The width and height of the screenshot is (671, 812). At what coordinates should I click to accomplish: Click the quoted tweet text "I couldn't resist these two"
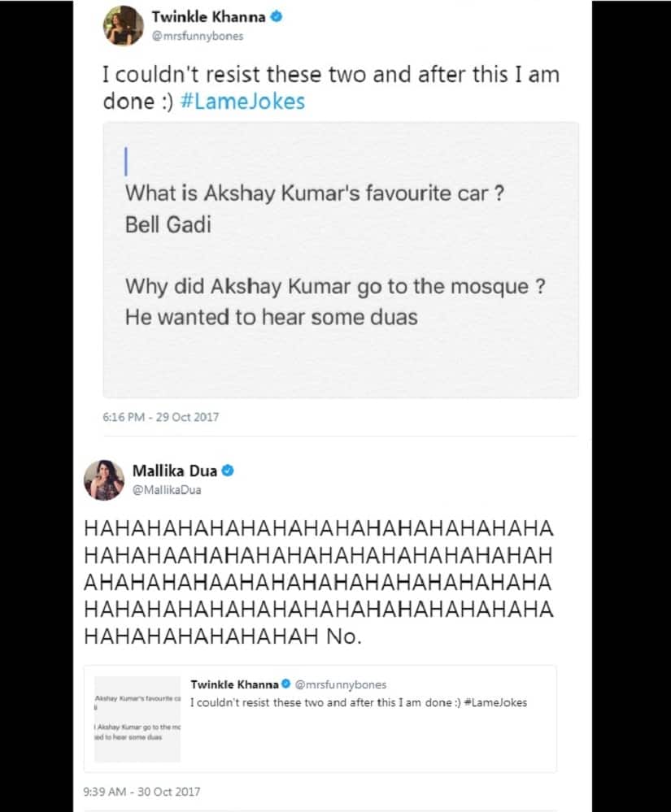pos(358,702)
